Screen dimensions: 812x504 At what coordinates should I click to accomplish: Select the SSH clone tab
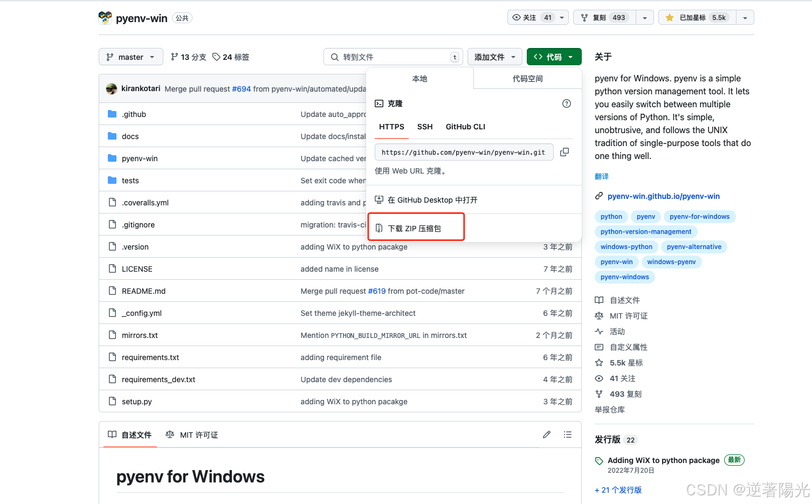pyautogui.click(x=425, y=127)
